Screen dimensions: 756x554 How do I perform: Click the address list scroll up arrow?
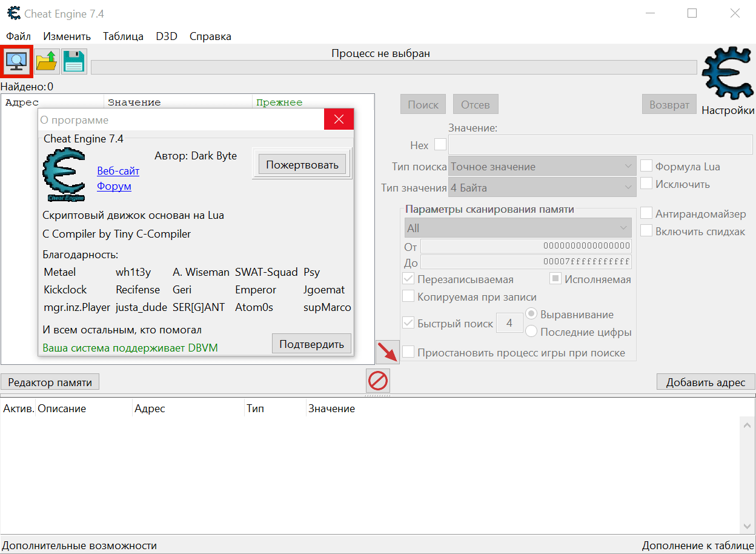748,424
